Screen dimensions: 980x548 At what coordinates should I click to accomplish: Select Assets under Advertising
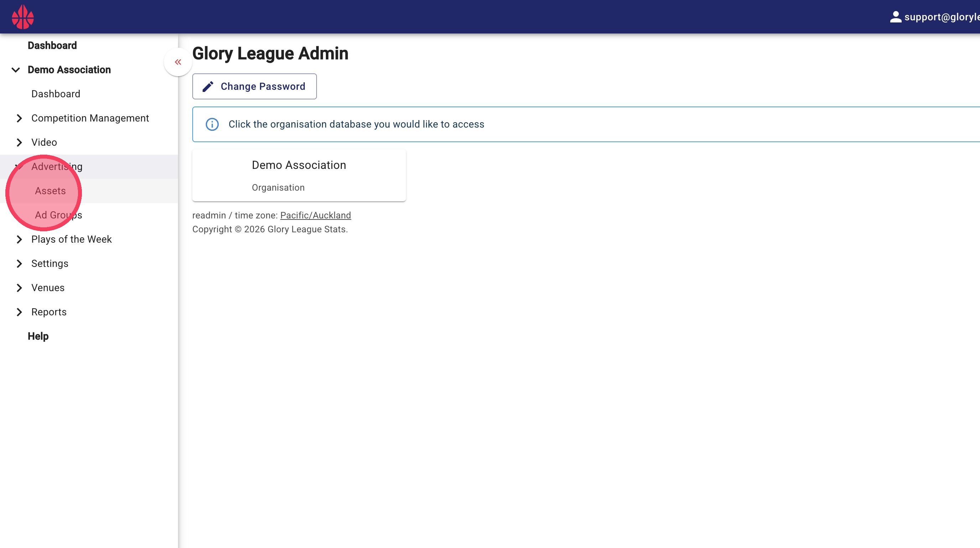[x=50, y=191]
